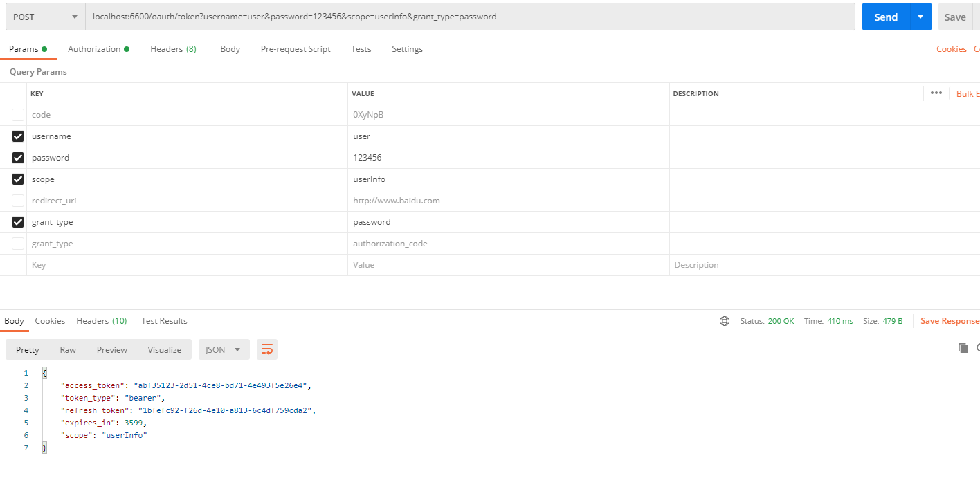This screenshot has width=980, height=485.
Task: Open response Headers (10) tab
Action: (x=102, y=321)
